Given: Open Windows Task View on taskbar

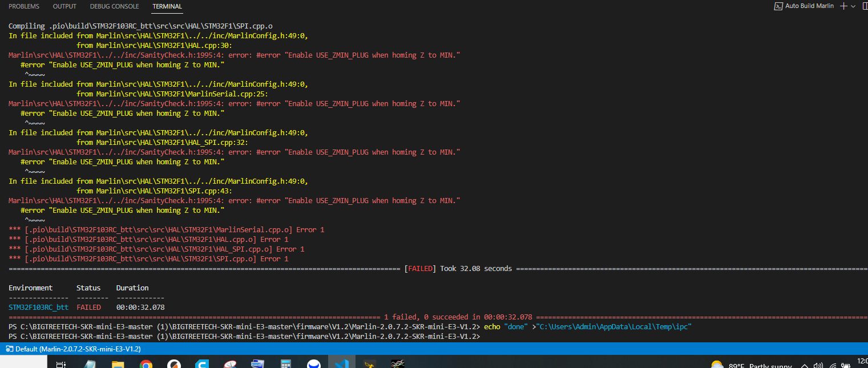Looking at the screenshot, I should pyautogui.click(x=61, y=363).
